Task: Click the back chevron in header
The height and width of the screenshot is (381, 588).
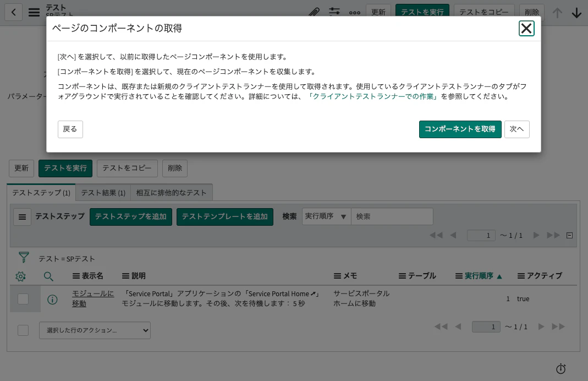Action: 14,12
